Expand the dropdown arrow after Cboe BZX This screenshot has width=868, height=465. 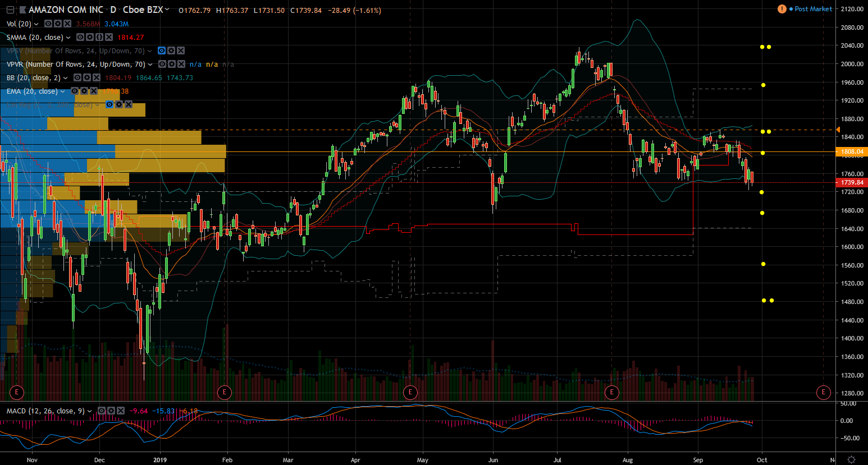(167, 10)
